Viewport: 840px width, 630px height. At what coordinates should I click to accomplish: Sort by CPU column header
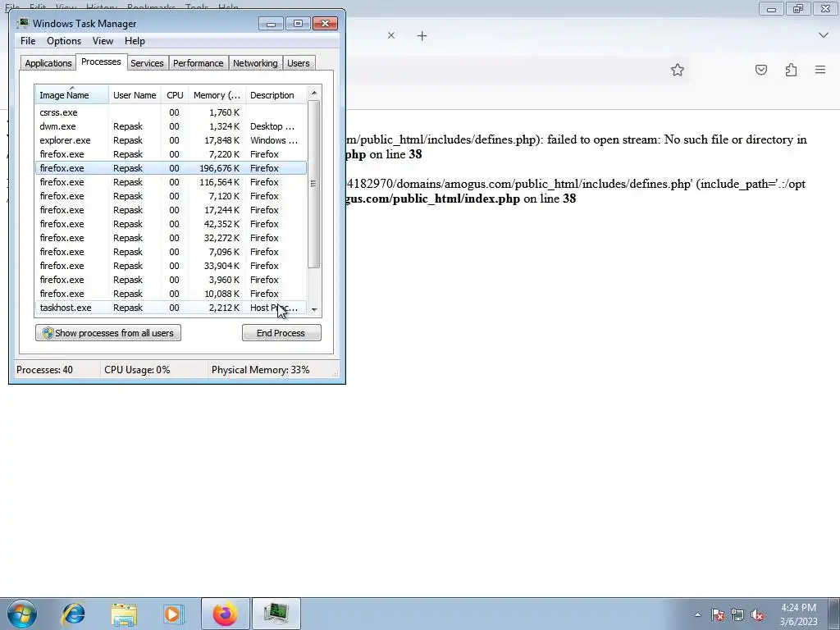click(x=176, y=95)
